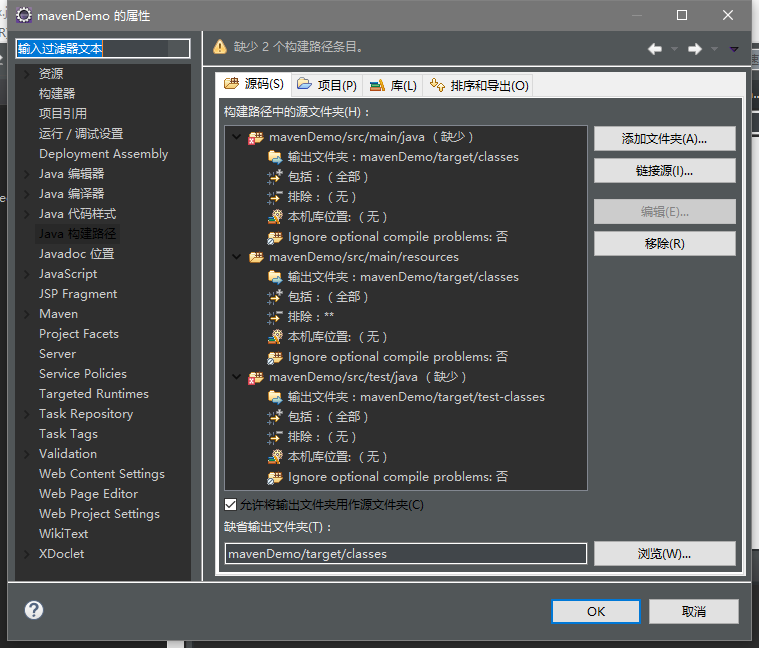759x648 pixels.
Task: Expand the XDoclet category
Action: [27, 554]
